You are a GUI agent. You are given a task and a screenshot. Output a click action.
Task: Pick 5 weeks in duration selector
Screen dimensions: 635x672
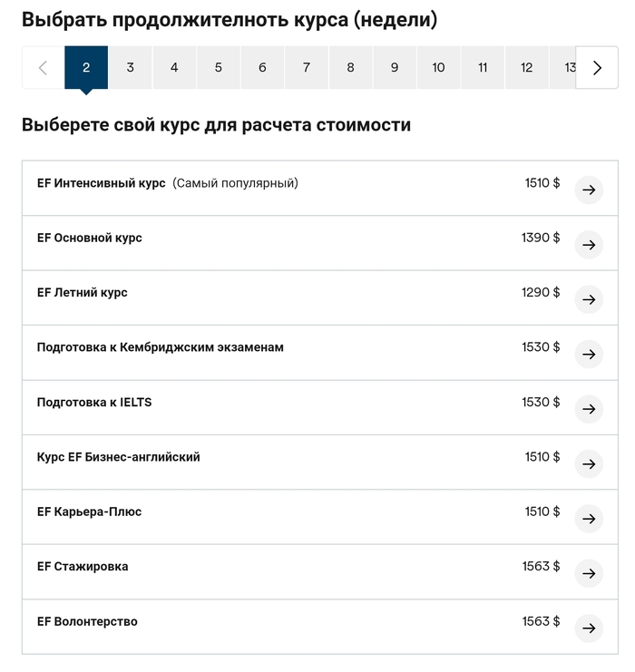[x=219, y=68]
